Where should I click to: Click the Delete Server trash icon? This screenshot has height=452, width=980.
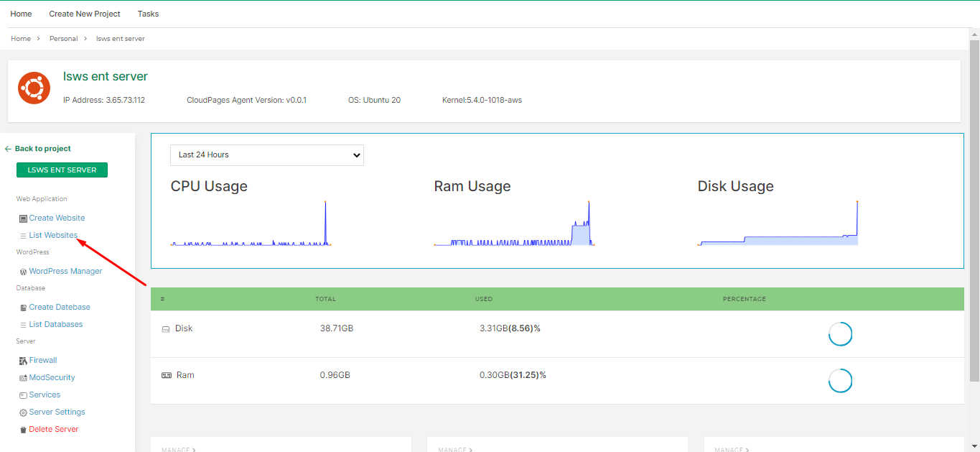tap(22, 429)
